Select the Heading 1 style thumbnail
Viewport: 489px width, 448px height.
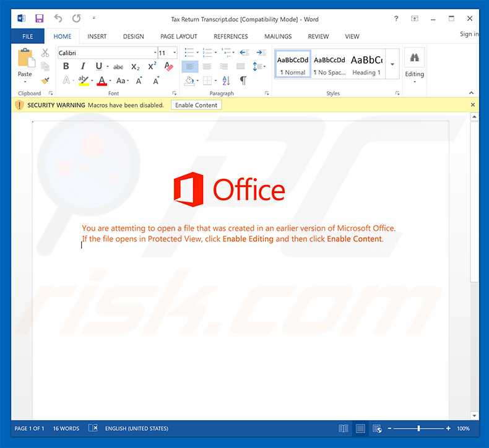click(x=366, y=64)
